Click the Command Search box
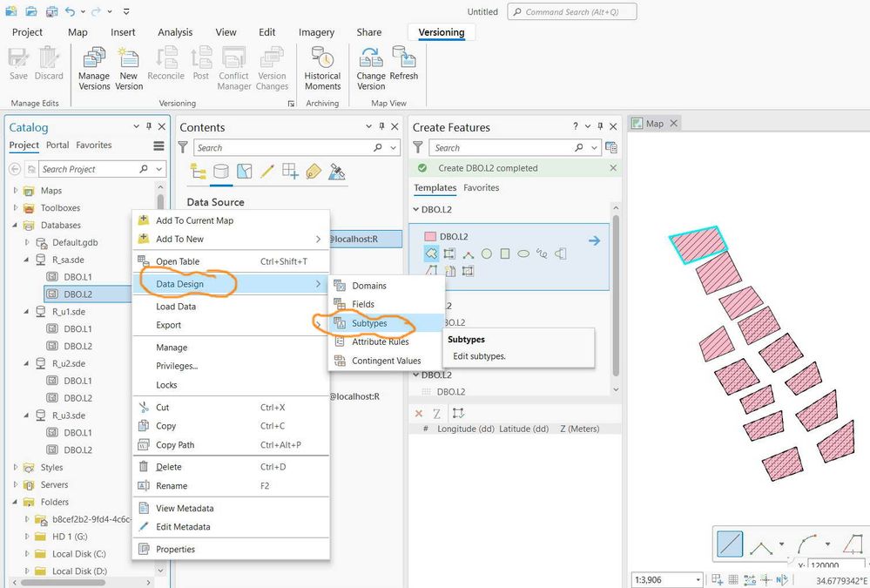This screenshot has width=870, height=588. 572,11
